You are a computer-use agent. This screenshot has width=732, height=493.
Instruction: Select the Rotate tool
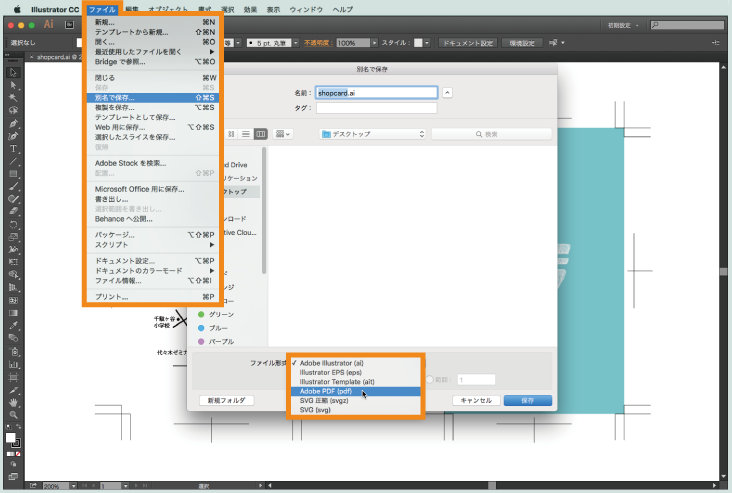(x=13, y=225)
